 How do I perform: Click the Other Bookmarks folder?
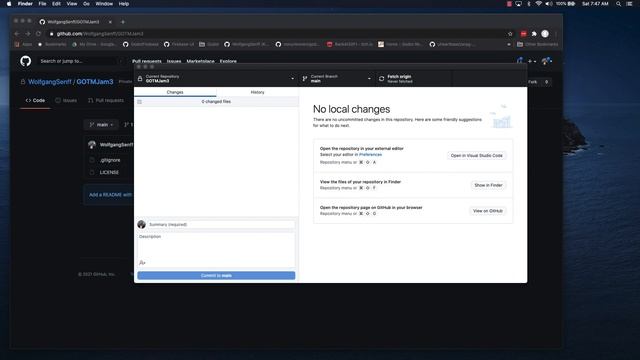point(537,44)
